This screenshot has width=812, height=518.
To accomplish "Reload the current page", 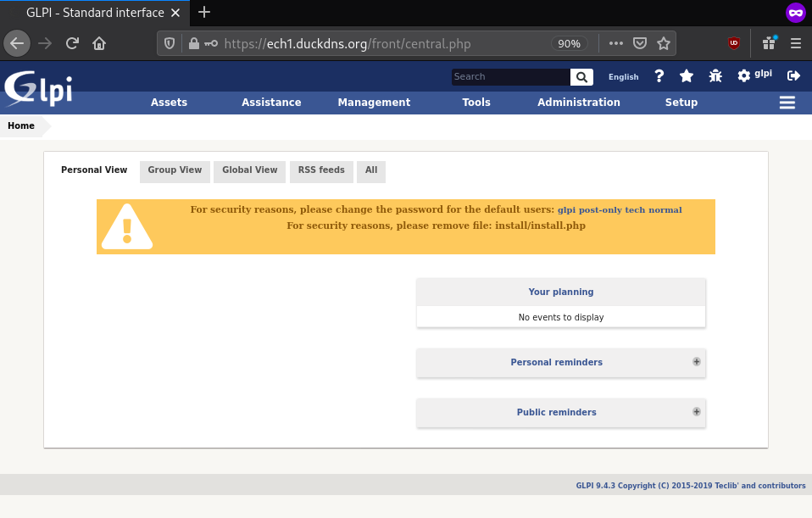I will pos(72,43).
